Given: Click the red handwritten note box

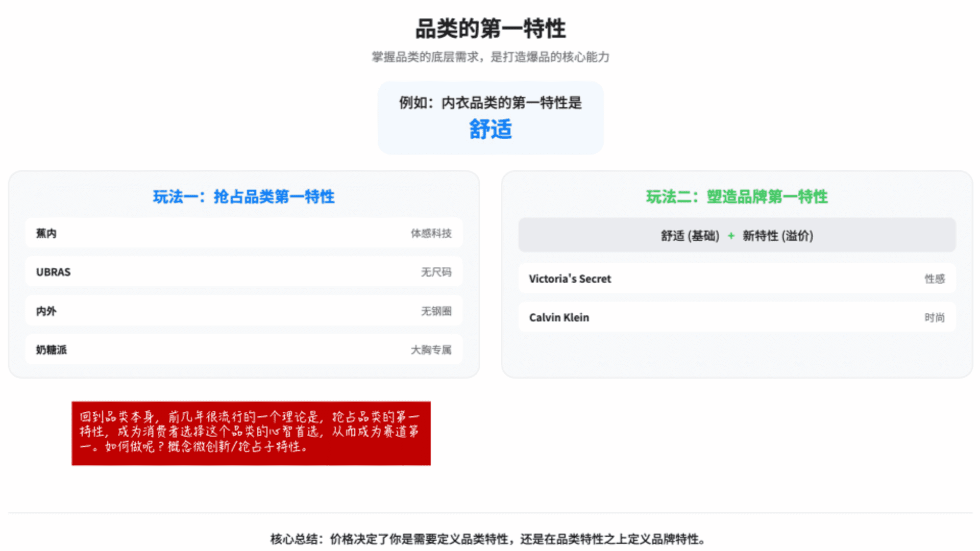Looking at the screenshot, I should pos(251,433).
